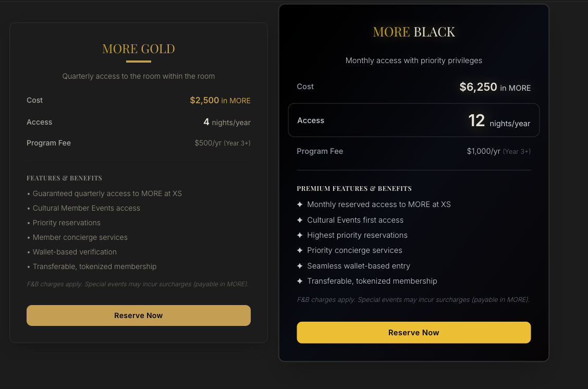588x389 pixels.
Task: Click sparkle icon beside Cultural Events first access
Action: tap(300, 220)
